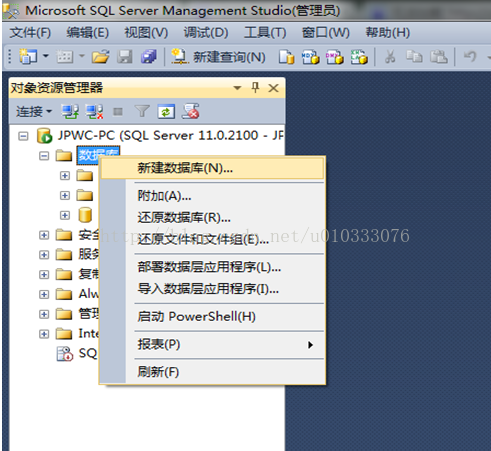This screenshot has width=491, height=451.
Task: Open the 报表(P) submenu
Action: (212, 344)
